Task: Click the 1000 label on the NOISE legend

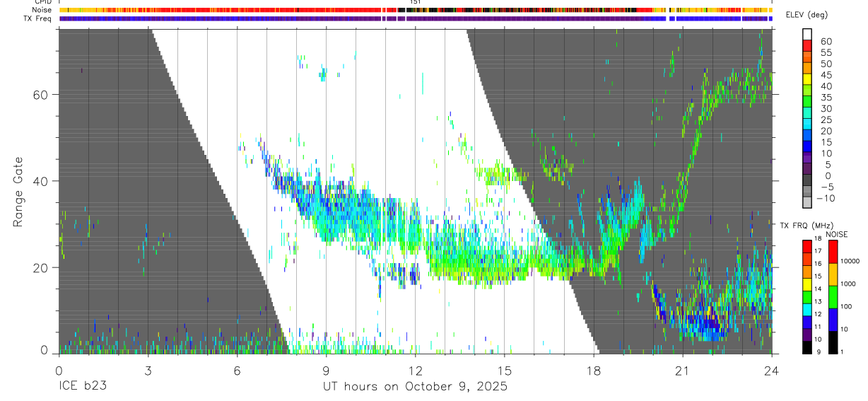Action: point(848,284)
